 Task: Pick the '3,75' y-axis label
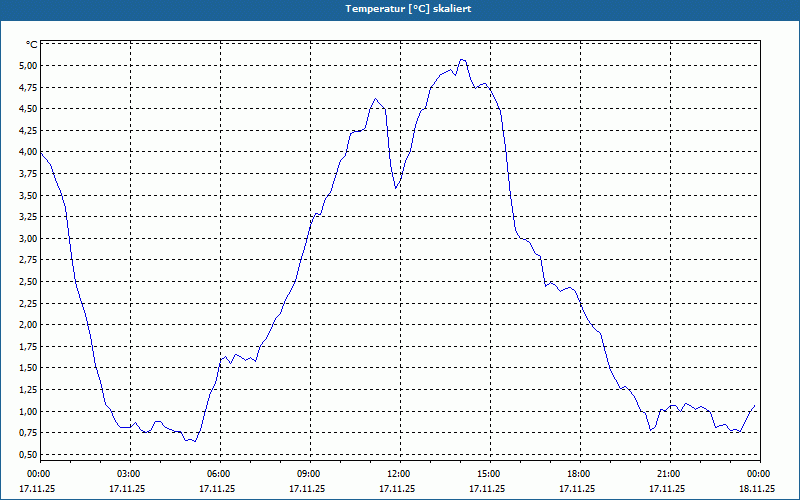(28, 173)
